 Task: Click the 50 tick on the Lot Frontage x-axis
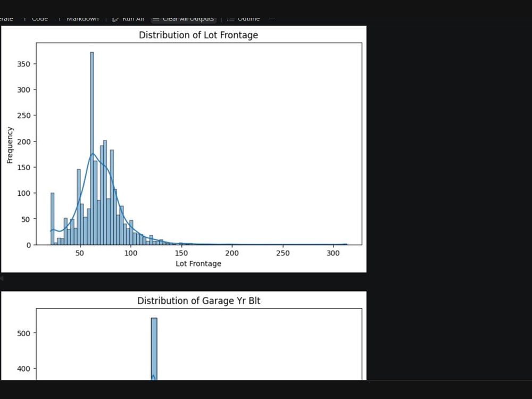tap(80, 253)
